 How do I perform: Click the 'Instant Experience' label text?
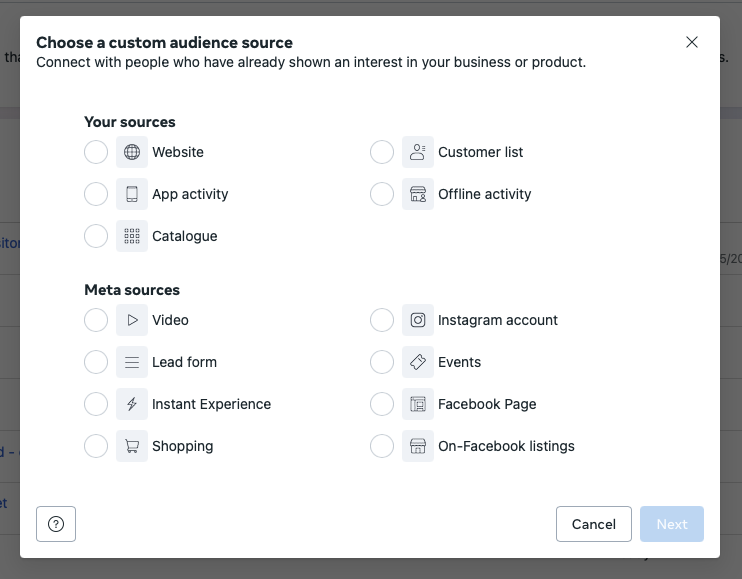(212, 404)
